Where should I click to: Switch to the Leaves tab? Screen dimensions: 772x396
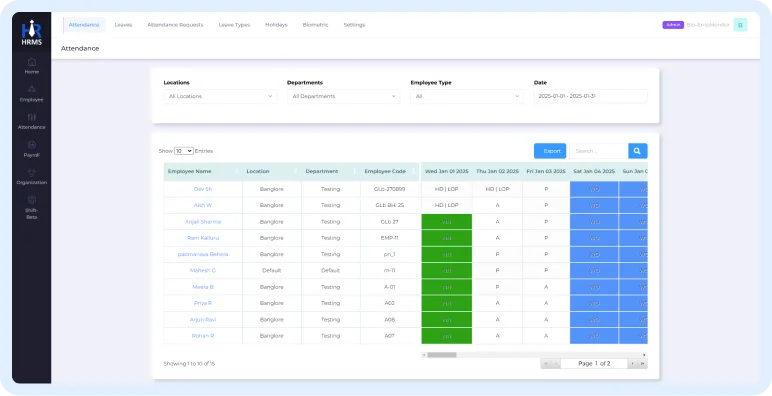(123, 25)
